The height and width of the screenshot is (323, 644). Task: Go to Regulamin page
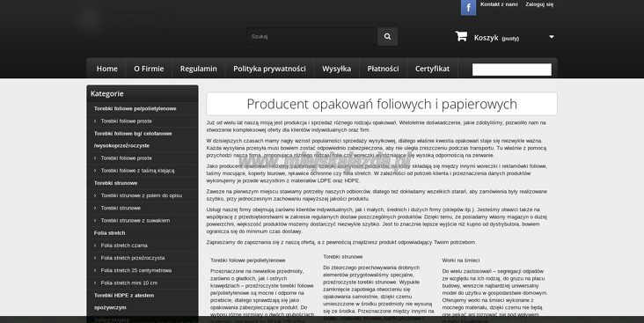click(x=198, y=69)
